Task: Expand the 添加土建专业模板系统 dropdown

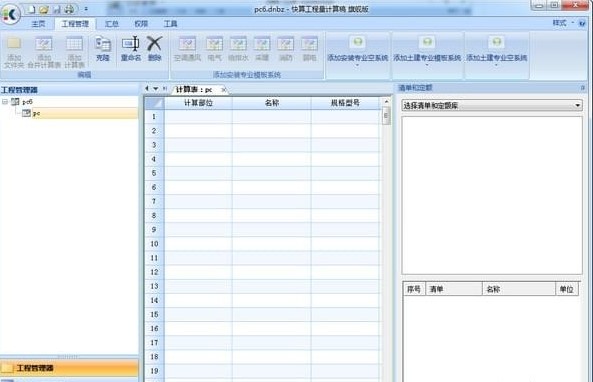Action: point(427,65)
